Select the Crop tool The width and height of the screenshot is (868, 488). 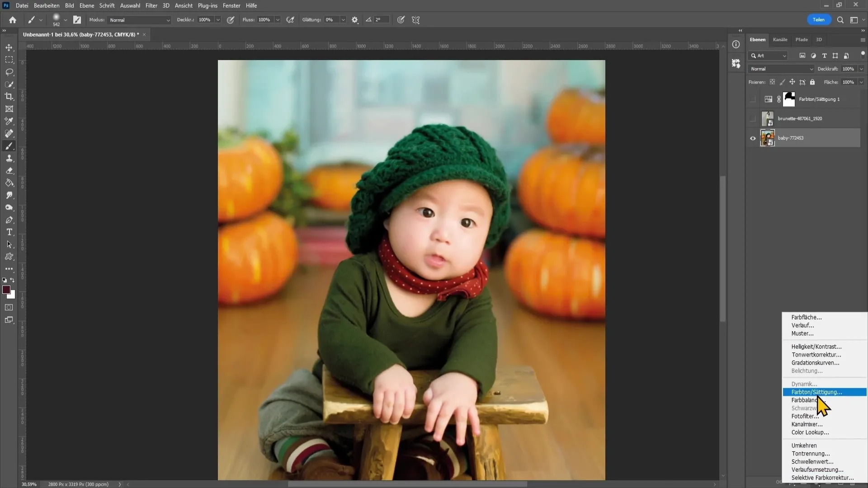(9, 97)
